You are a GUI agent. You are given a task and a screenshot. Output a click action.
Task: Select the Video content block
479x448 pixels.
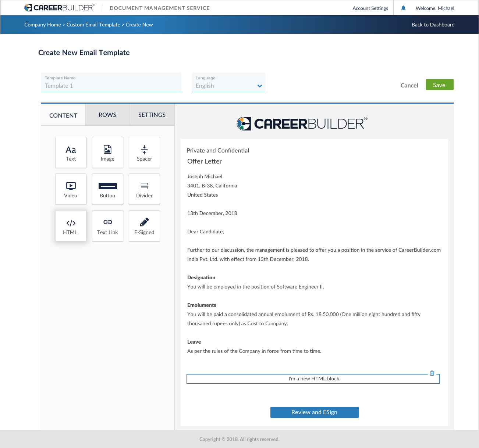[x=71, y=189]
